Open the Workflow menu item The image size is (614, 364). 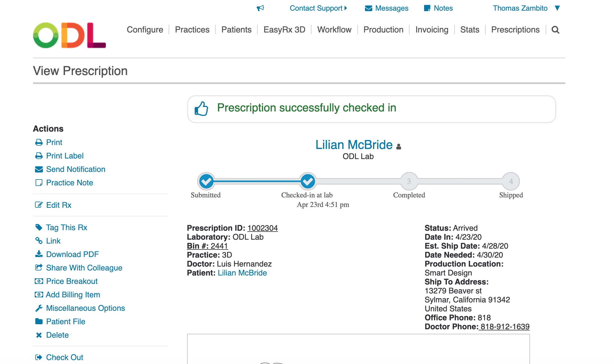pos(334,30)
